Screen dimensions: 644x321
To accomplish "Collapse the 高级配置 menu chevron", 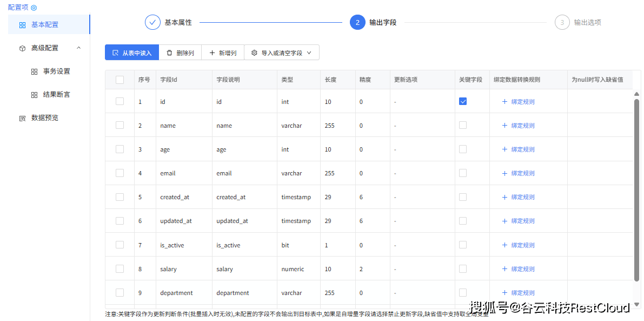I will (79, 48).
